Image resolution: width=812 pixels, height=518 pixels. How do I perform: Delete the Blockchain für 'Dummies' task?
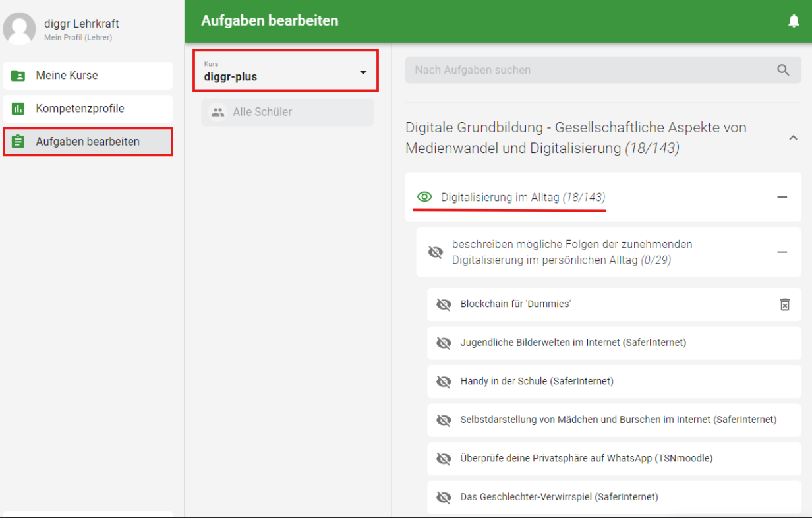784,304
